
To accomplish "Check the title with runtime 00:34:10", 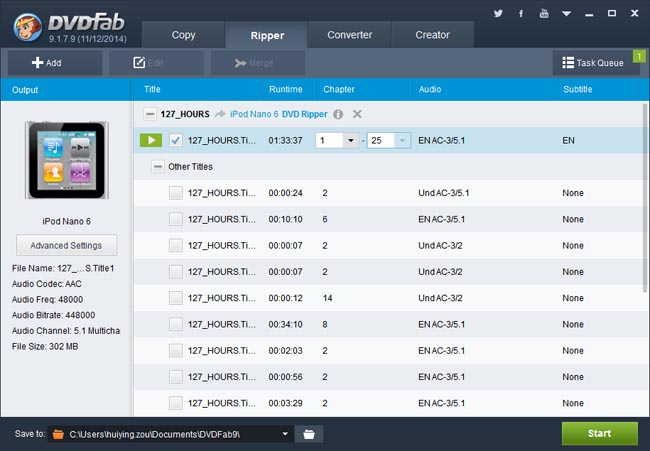I will tap(176, 324).
